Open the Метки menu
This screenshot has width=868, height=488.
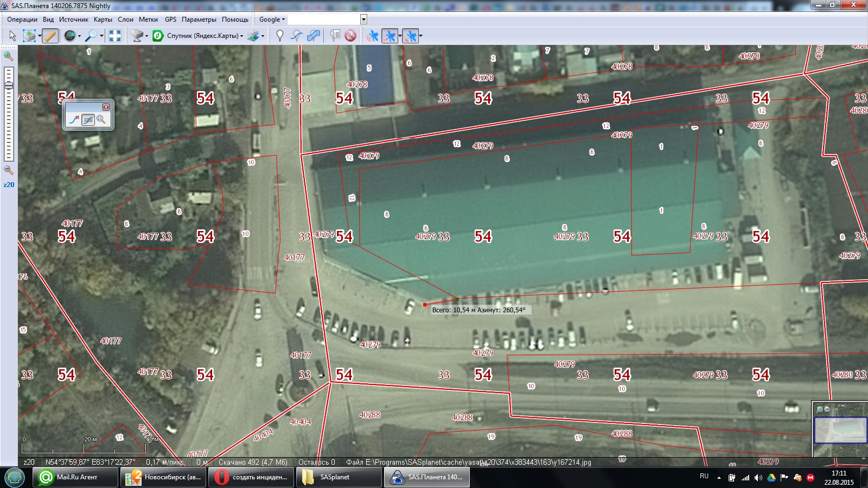click(148, 20)
